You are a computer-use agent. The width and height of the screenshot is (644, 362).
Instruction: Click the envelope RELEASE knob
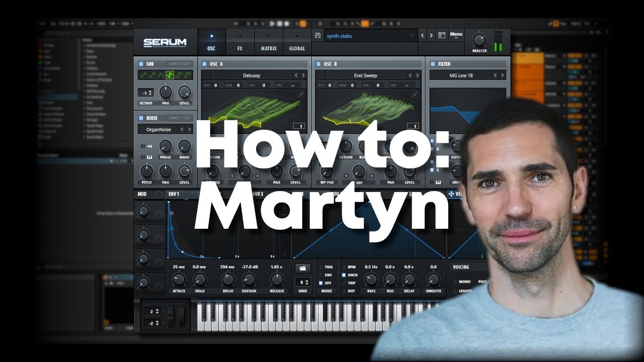(x=277, y=279)
